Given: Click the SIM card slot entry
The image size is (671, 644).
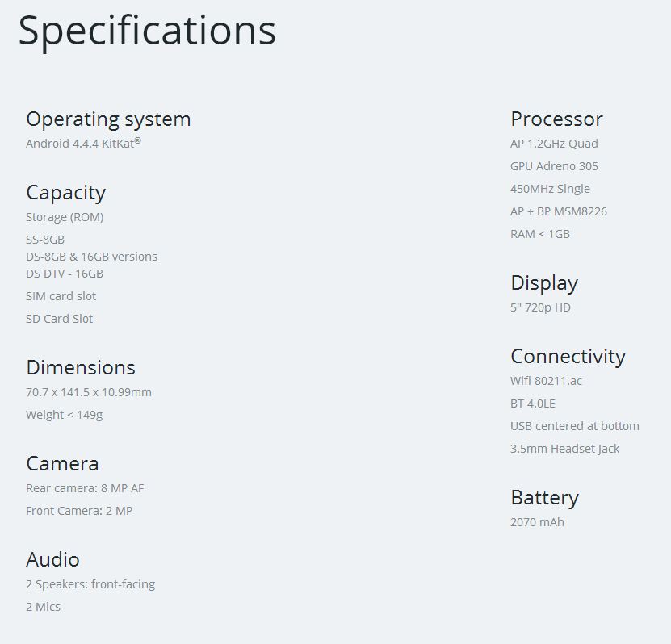Looking at the screenshot, I should (x=61, y=296).
